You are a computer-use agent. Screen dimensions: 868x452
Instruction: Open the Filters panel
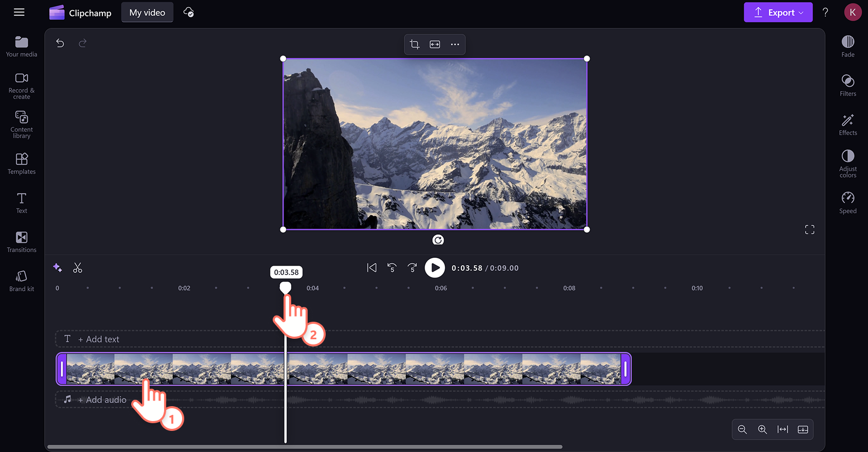point(847,85)
